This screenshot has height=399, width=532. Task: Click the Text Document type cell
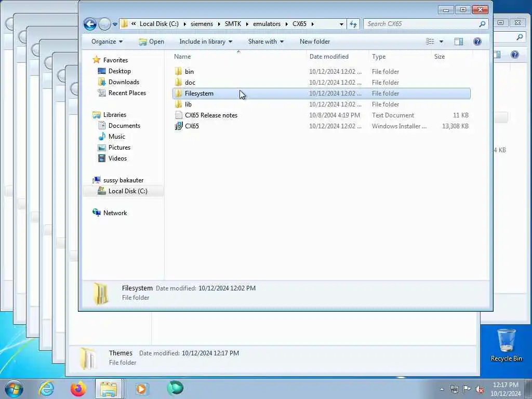(x=393, y=115)
